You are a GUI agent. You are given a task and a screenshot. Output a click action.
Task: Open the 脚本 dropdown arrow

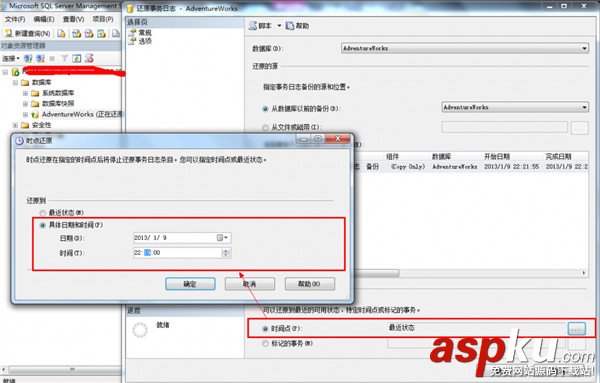[279, 26]
